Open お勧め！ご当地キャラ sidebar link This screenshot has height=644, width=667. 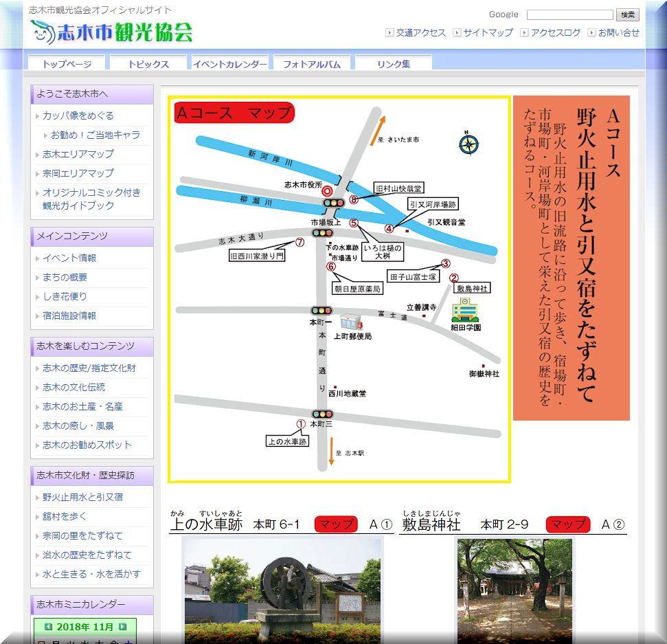click(x=95, y=135)
